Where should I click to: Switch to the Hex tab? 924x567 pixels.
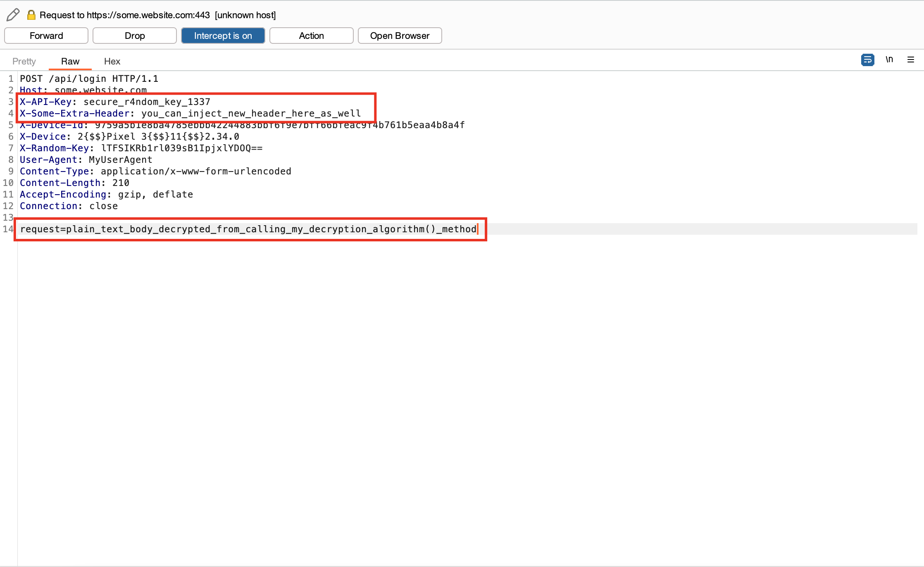click(x=112, y=61)
